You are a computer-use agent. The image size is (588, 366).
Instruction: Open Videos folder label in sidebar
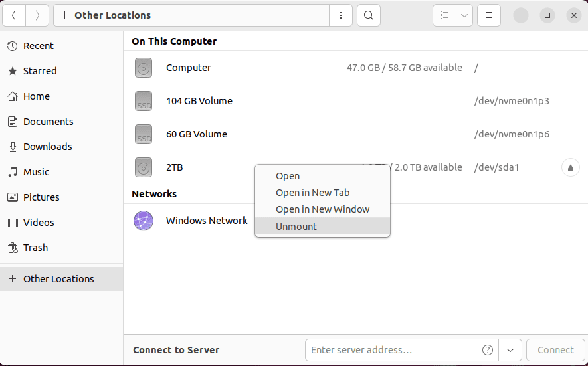(39, 223)
